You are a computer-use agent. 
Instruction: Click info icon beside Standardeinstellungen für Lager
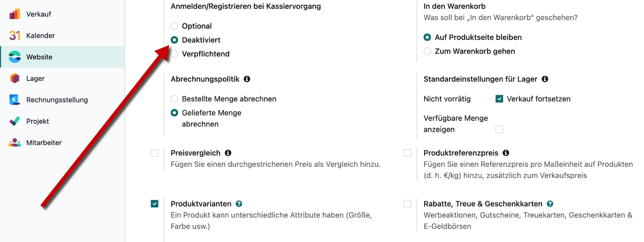click(x=545, y=79)
